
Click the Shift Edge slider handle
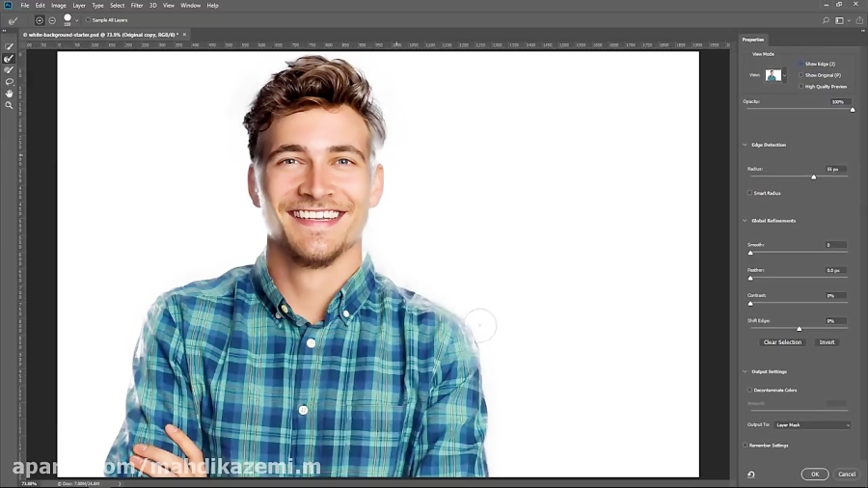point(800,329)
